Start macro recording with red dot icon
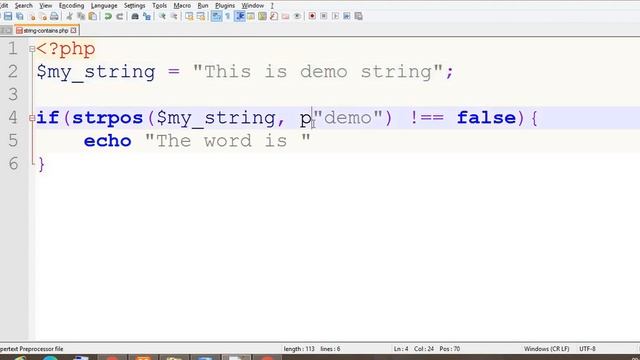 click(x=312, y=16)
